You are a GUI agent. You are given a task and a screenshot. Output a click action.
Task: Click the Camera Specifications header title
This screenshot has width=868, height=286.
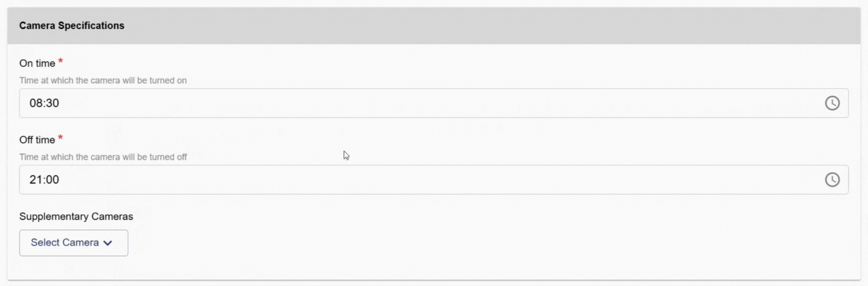point(72,26)
